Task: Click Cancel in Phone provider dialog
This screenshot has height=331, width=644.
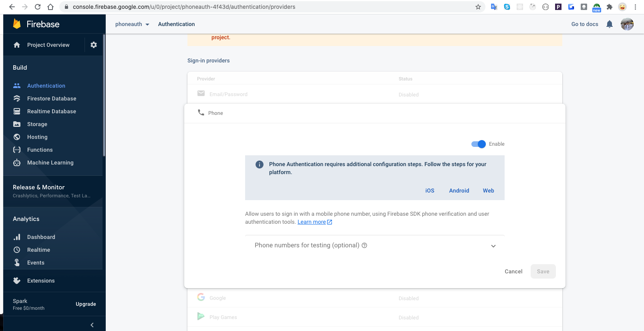Action: 513,271
